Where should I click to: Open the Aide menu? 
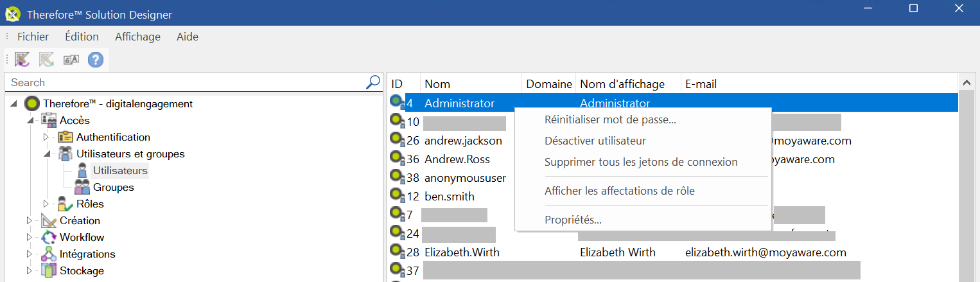[x=188, y=37]
